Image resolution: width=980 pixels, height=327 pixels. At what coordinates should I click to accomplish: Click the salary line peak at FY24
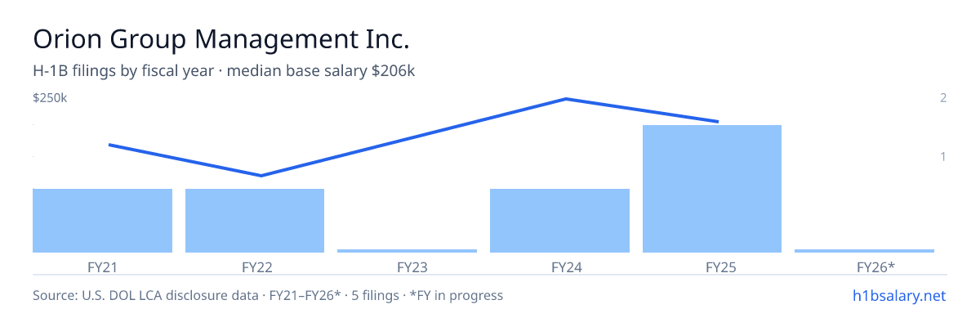click(x=566, y=99)
